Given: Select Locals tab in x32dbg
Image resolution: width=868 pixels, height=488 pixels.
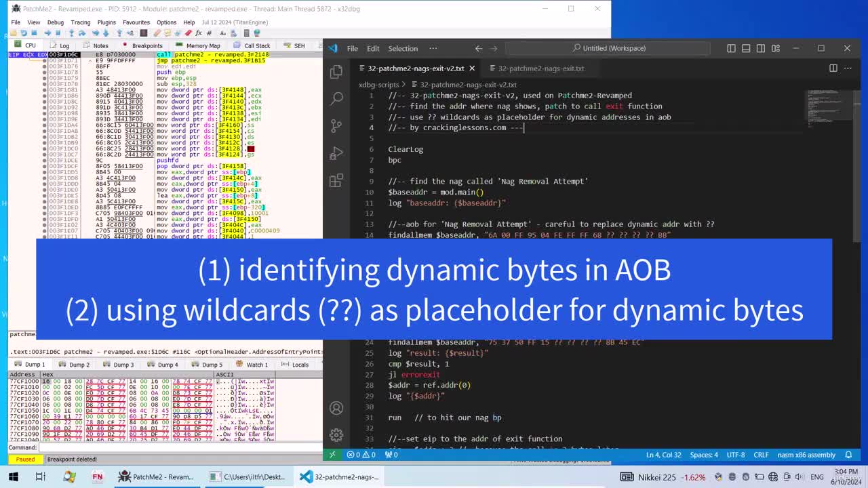Looking at the screenshot, I should tap(296, 365).
